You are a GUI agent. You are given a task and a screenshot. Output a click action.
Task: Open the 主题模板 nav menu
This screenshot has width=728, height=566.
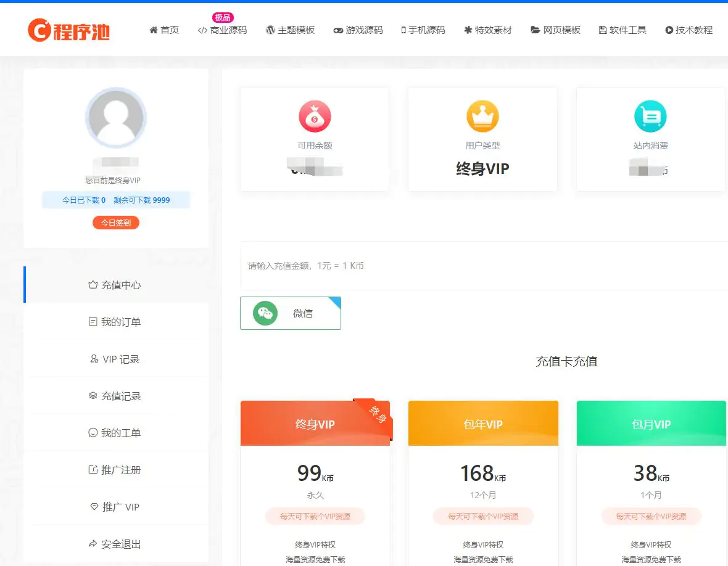pyautogui.click(x=290, y=30)
